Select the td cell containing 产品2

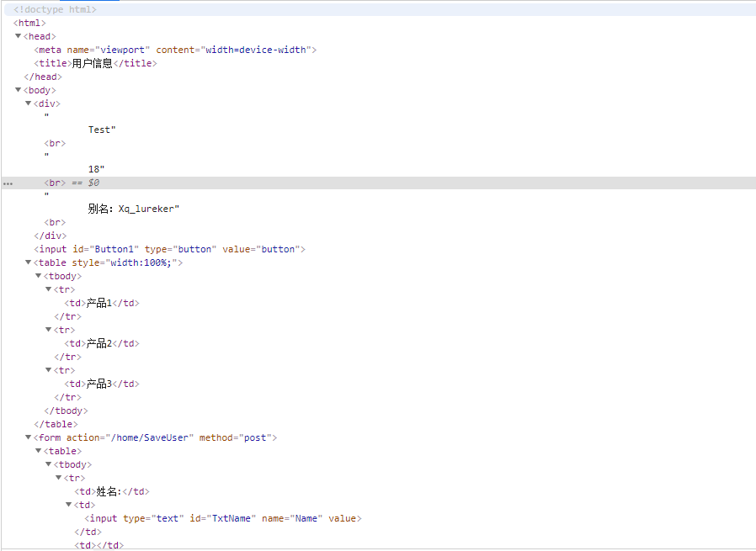click(x=101, y=342)
